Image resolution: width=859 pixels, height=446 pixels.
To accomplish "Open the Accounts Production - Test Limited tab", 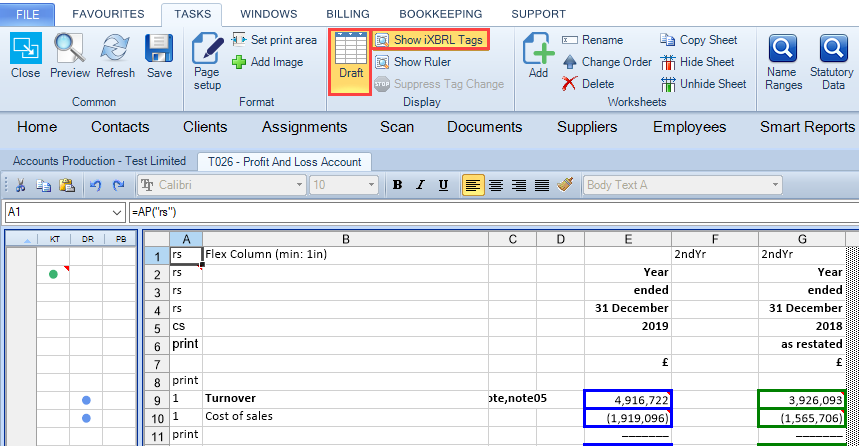I will coord(99,161).
